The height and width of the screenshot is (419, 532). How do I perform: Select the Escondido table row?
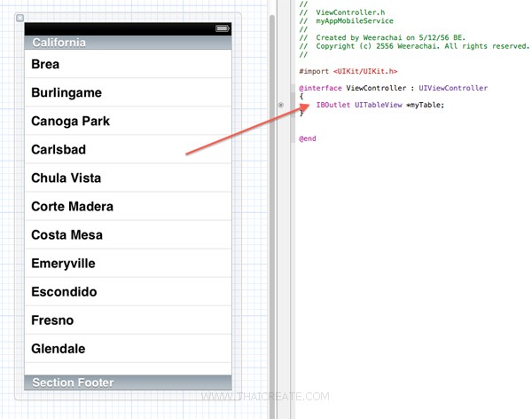click(x=129, y=291)
